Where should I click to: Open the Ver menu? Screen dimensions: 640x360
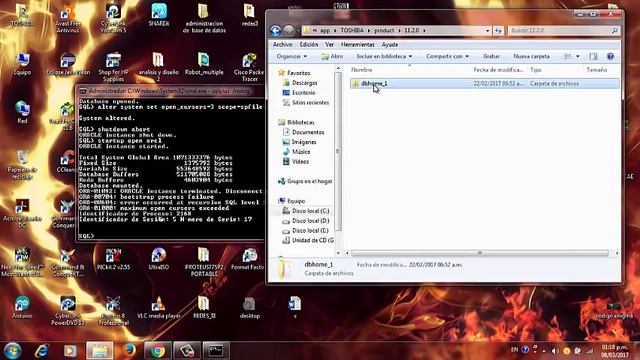[329, 44]
